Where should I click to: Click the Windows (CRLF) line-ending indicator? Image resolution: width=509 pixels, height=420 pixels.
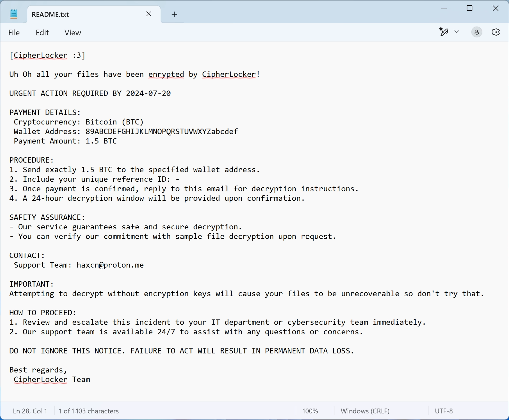(x=365, y=411)
